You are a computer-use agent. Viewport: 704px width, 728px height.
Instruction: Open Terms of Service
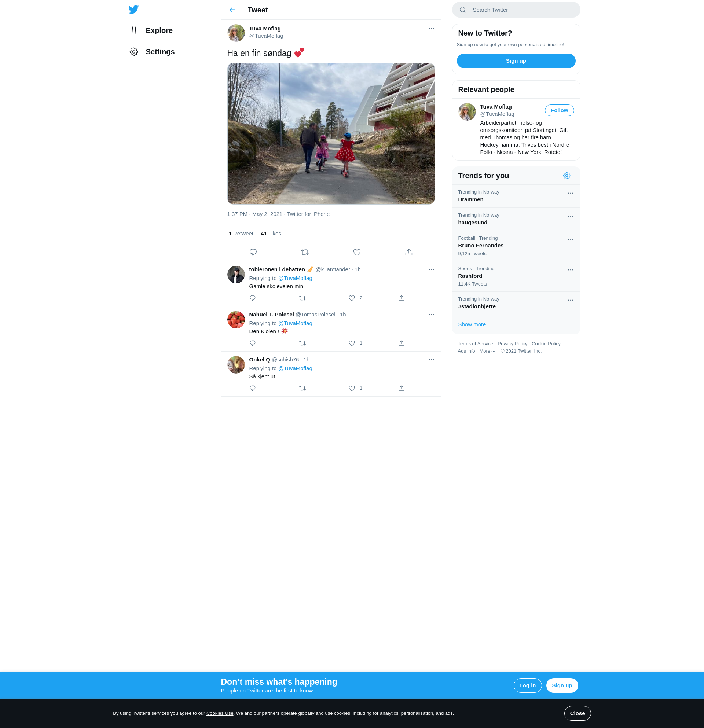click(475, 343)
